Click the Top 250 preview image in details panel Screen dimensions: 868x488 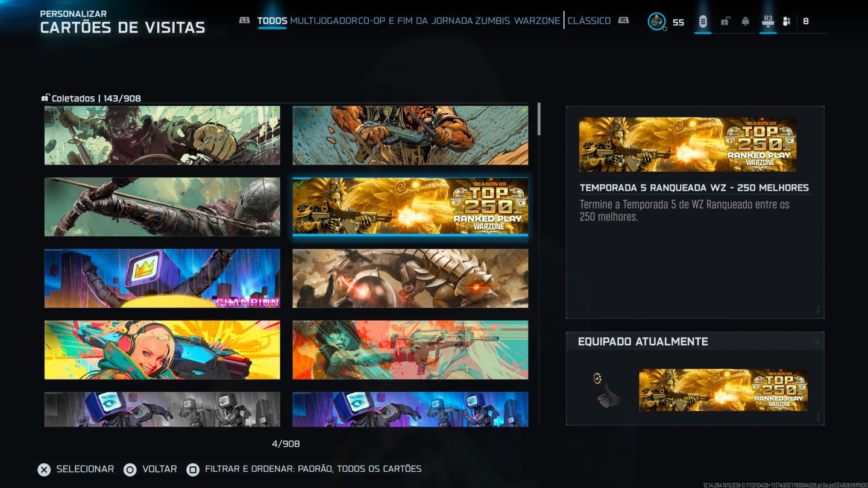pyautogui.click(x=688, y=145)
